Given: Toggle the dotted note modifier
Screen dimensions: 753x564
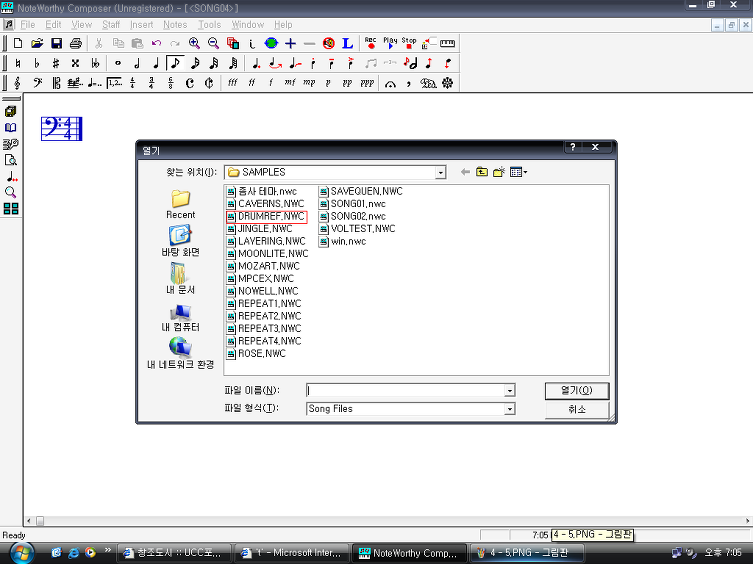Looking at the screenshot, I should point(256,63).
